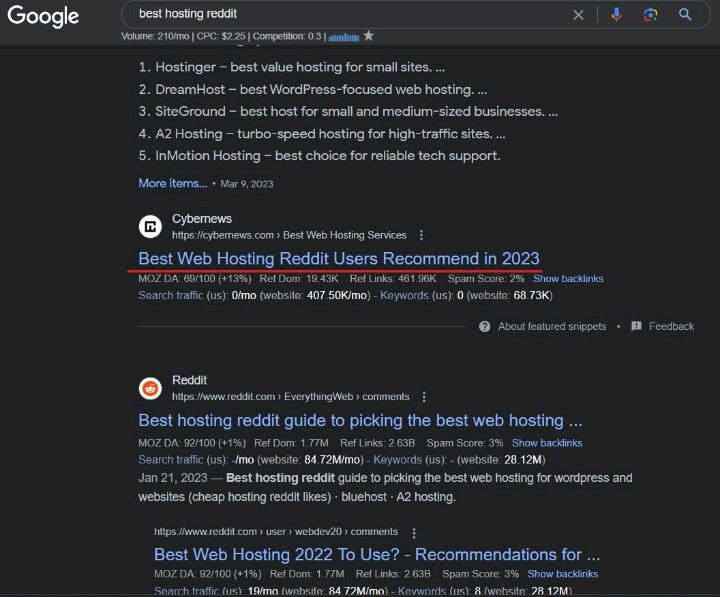720x597 pixels.
Task: Click list item 'A2 Hosting – turbo-speed hosting'
Action: click(x=322, y=134)
